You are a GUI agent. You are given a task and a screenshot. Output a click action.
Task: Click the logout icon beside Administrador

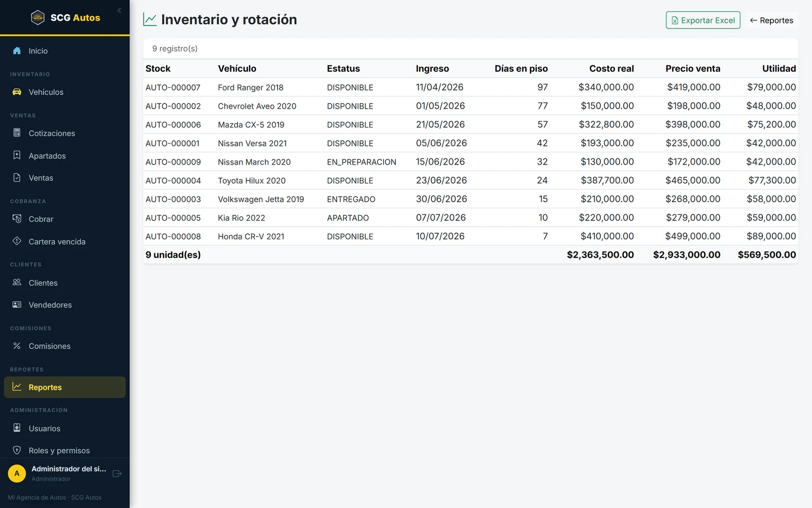point(117,473)
